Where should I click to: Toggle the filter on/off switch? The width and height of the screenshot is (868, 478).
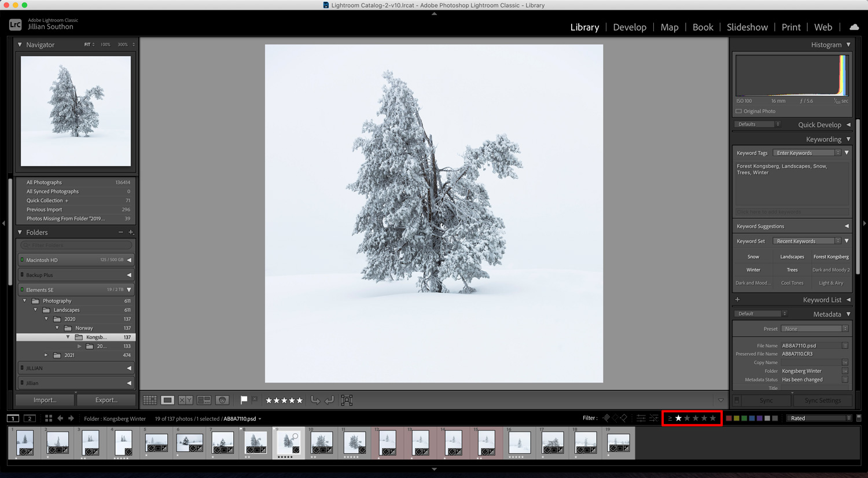point(859,418)
